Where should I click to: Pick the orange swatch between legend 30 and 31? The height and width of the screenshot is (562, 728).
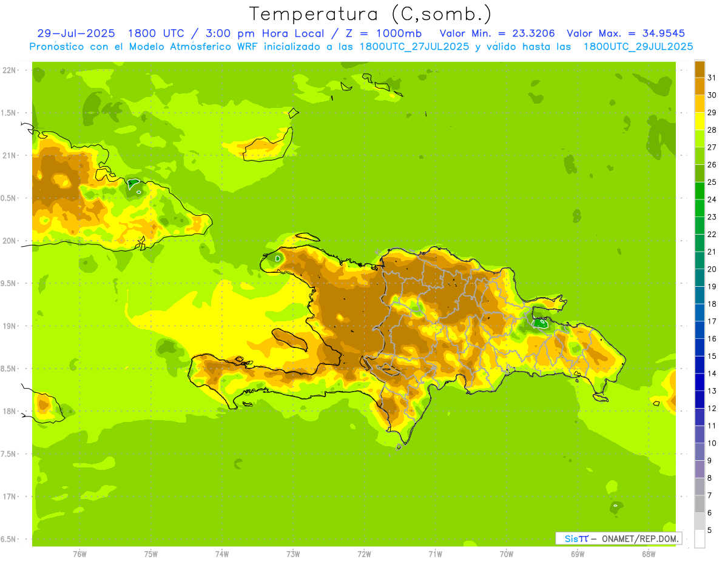pyautogui.click(x=699, y=86)
